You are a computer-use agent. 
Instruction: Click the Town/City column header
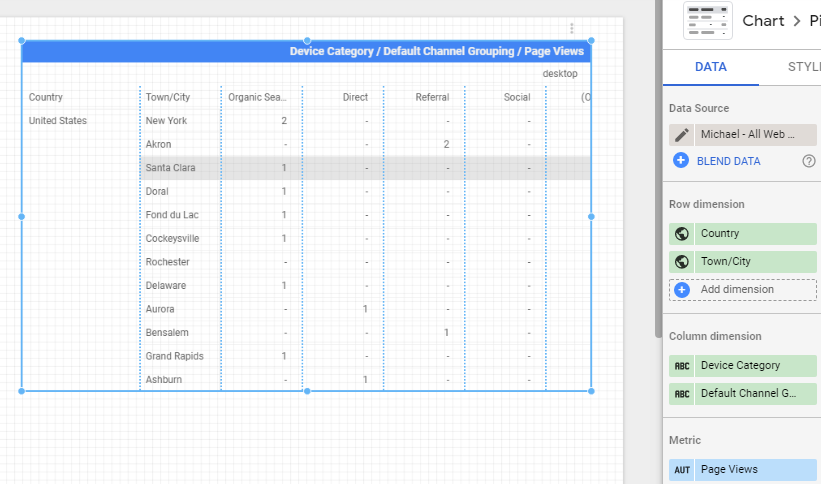coord(168,97)
